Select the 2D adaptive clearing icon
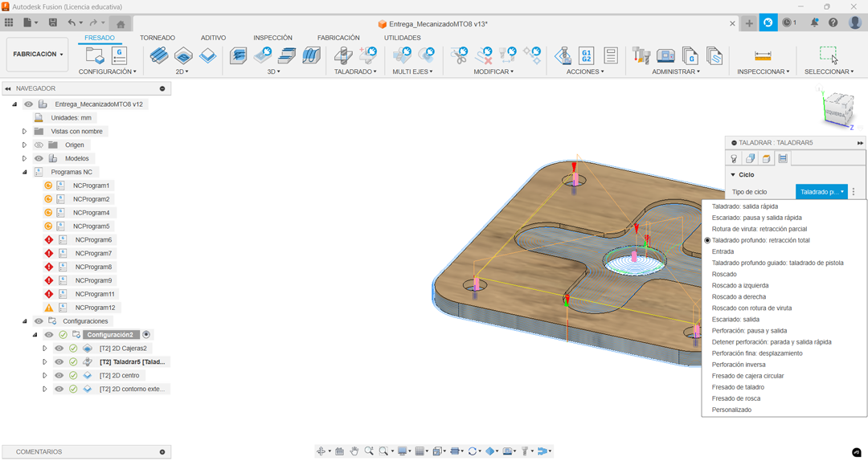The height and width of the screenshot is (461, 868). click(159, 55)
